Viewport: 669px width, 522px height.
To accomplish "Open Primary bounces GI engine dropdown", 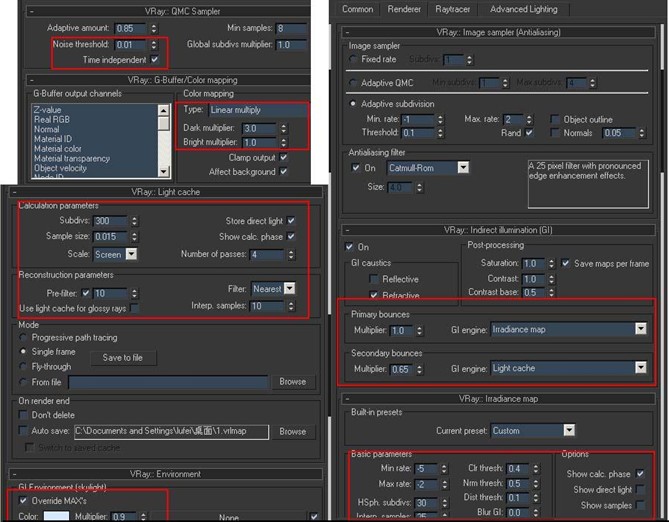I will [x=641, y=329].
